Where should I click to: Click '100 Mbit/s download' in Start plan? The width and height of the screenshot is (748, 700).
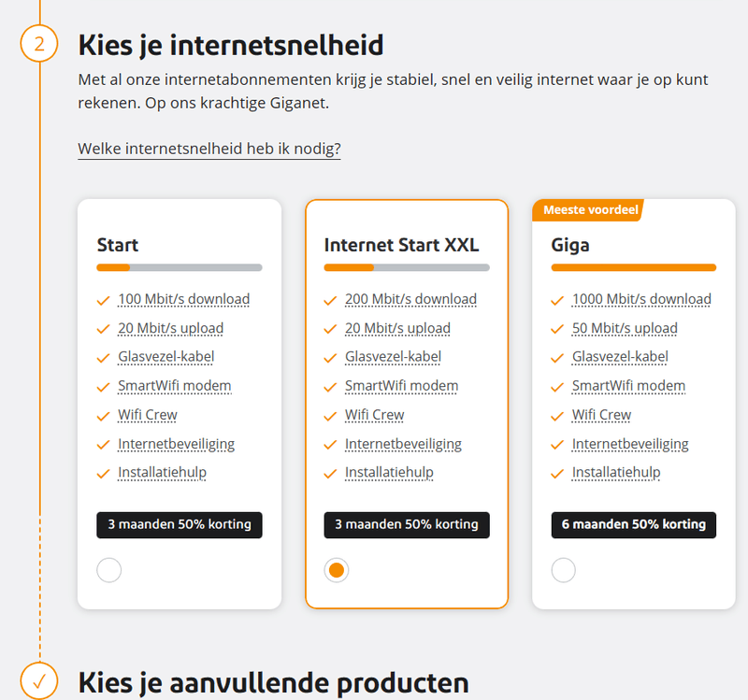pyautogui.click(x=183, y=299)
